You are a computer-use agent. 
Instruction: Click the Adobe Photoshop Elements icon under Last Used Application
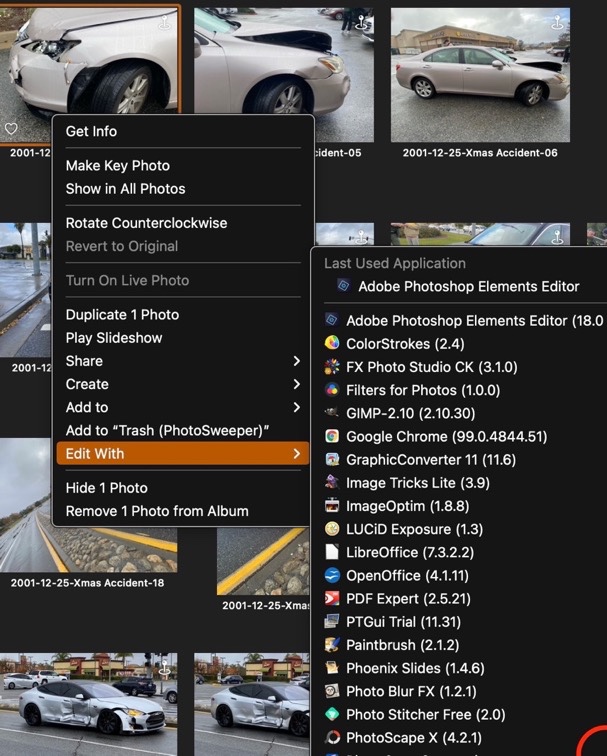coord(343,286)
